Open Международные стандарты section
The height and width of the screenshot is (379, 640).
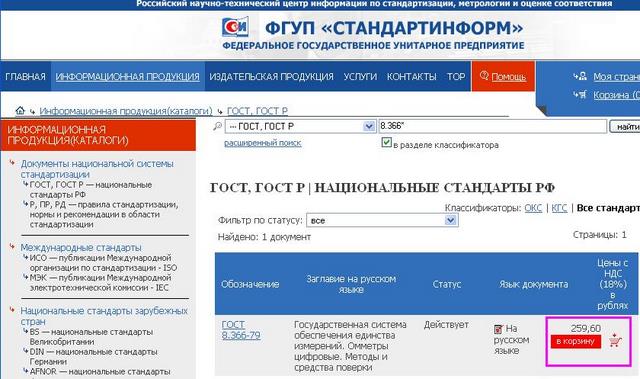click(81, 247)
